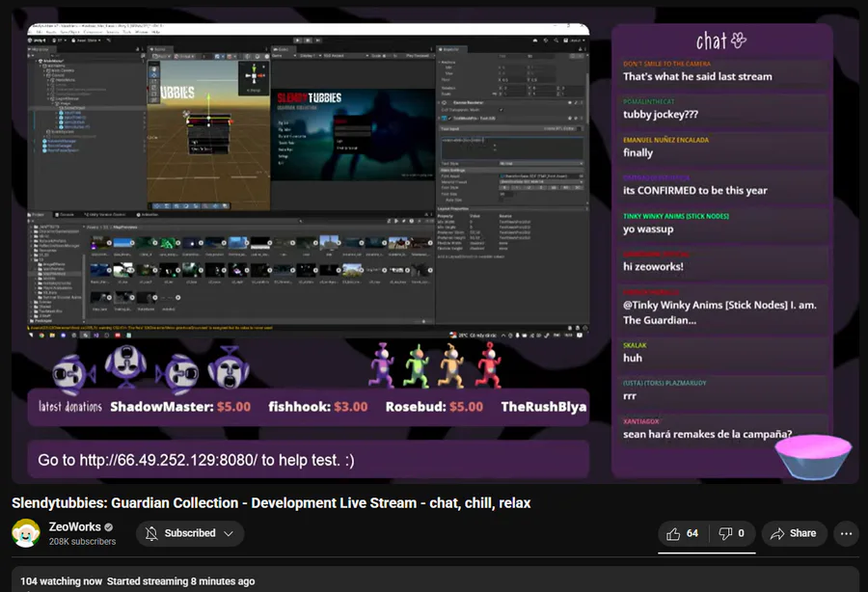This screenshot has width=868, height=592.
Task: Switch to the Animation tab
Action: 147,215
